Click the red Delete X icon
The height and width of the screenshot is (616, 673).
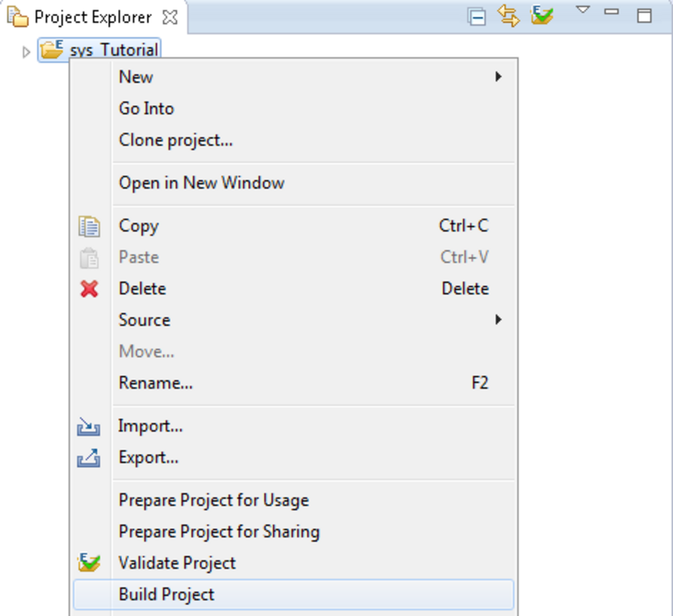pos(89,289)
